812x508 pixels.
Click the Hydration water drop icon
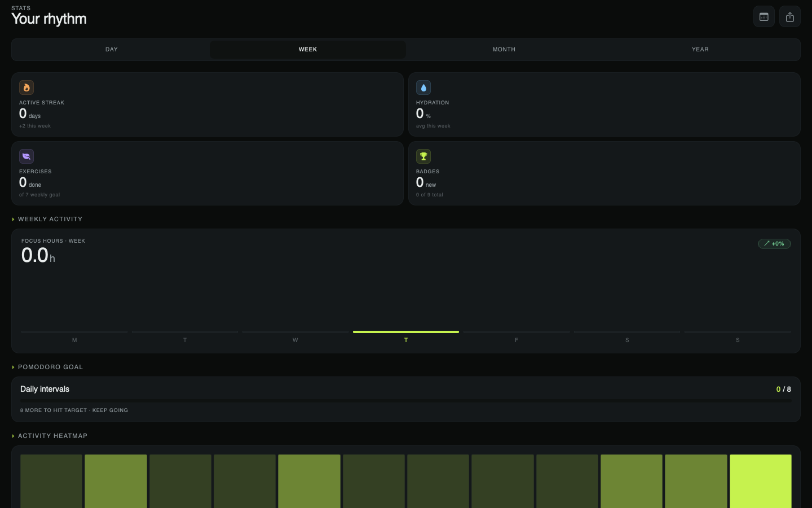(423, 87)
